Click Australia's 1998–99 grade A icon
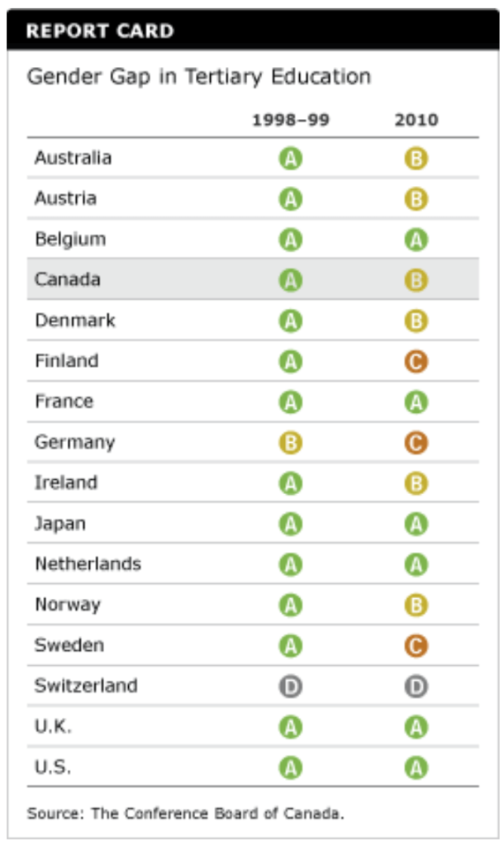This screenshot has height=846, width=504. tap(290, 158)
